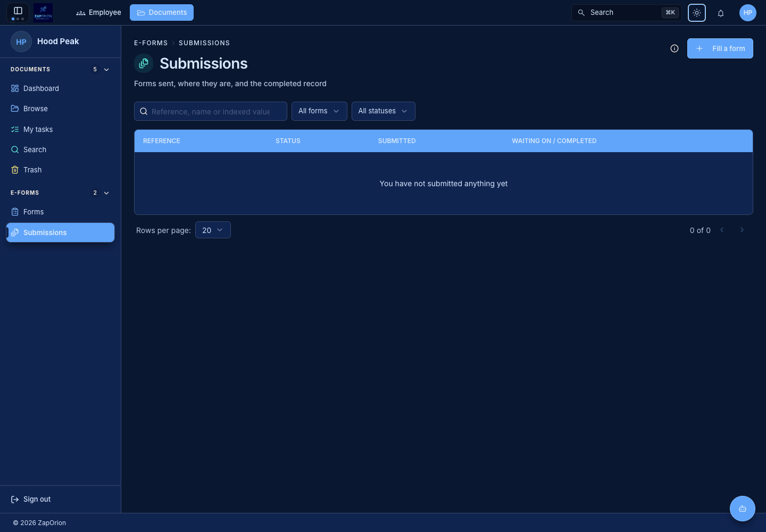Viewport: 766px width, 532px height.
Task: Open the chatbot assistant button
Action: (743, 509)
